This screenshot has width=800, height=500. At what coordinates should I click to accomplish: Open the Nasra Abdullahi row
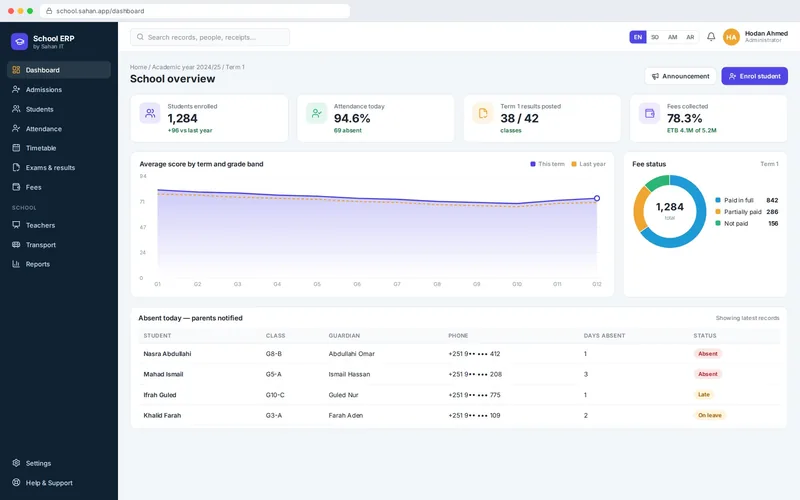tap(459, 354)
